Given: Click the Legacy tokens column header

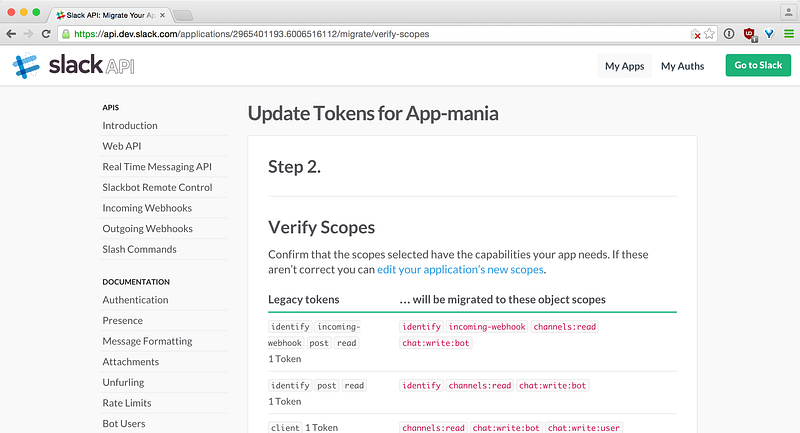Looking at the screenshot, I should point(304,299).
